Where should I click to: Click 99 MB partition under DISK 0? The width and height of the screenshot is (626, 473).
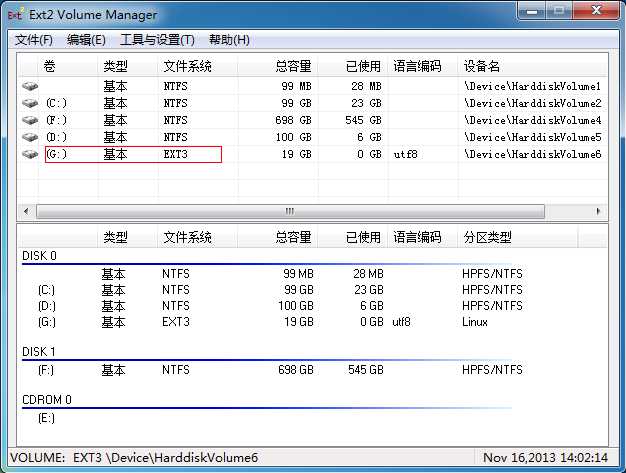point(298,274)
